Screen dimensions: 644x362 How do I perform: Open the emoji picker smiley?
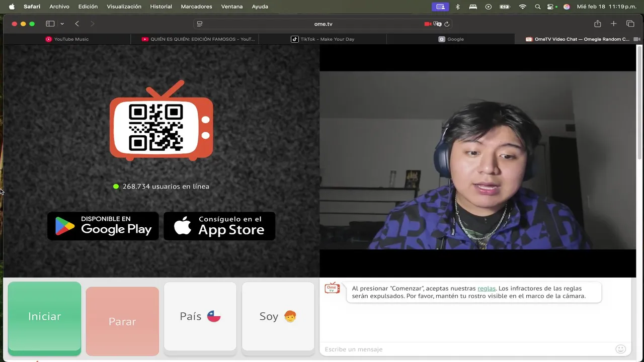pyautogui.click(x=620, y=349)
